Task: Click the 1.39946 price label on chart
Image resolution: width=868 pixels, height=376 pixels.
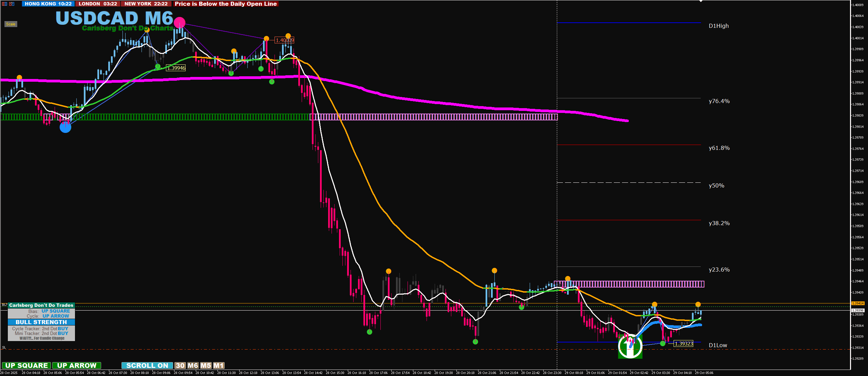Action: (x=176, y=68)
